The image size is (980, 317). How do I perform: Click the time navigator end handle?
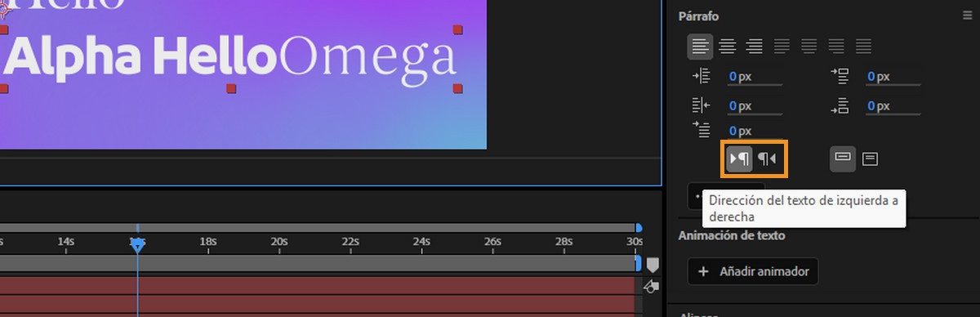pos(639,229)
